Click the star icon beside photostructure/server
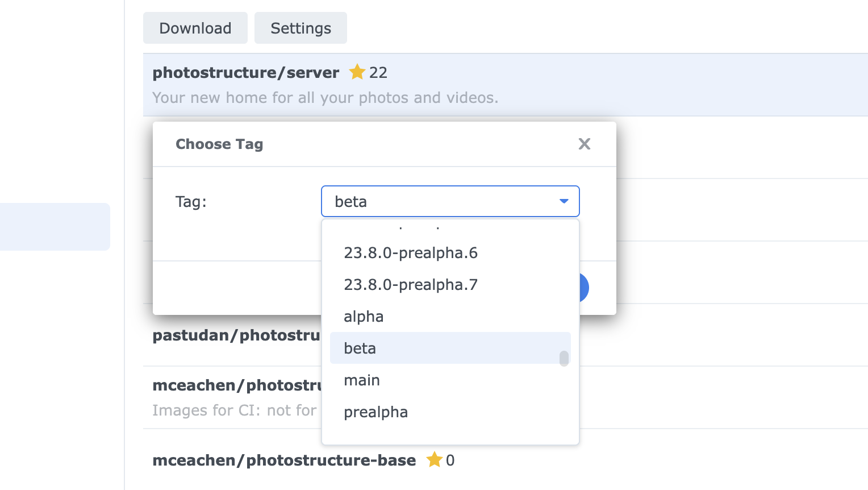Image resolution: width=868 pixels, height=490 pixels. click(x=357, y=72)
